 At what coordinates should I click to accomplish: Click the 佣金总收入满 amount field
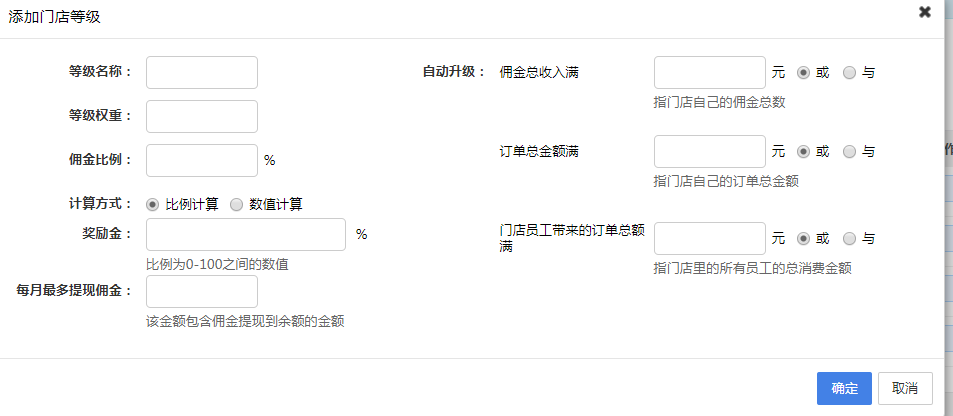point(709,73)
